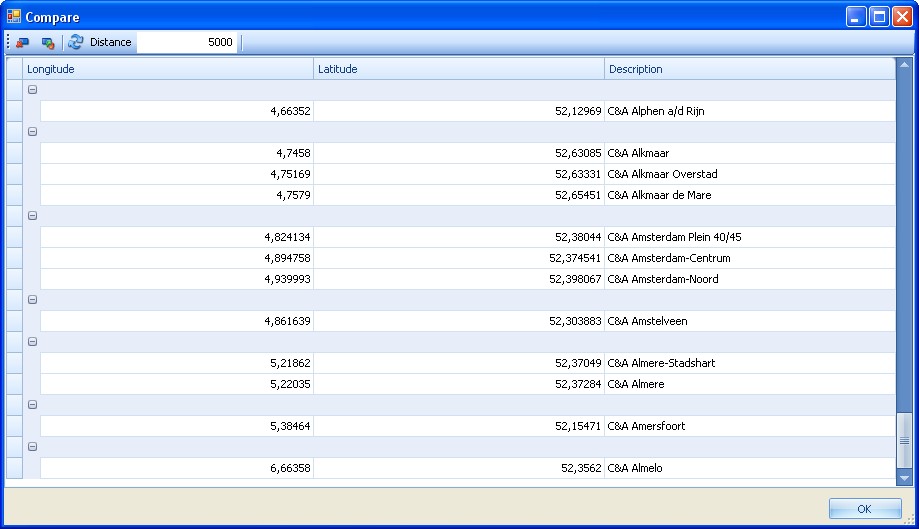
Task: Click latitude value 52,65451
Action: 578,195
